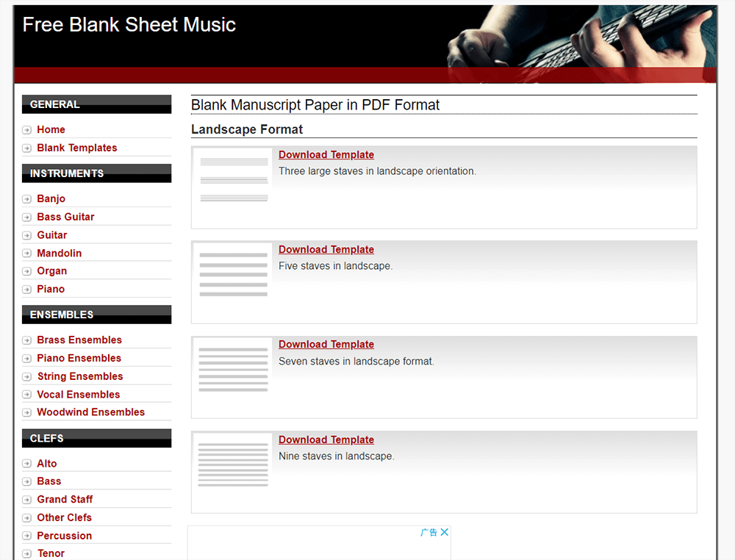Download the seven staves landscape template
This screenshot has width=735, height=560.
click(326, 345)
